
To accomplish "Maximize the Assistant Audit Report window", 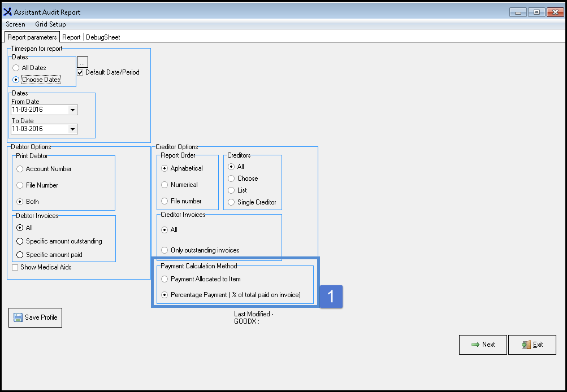I will pos(536,12).
